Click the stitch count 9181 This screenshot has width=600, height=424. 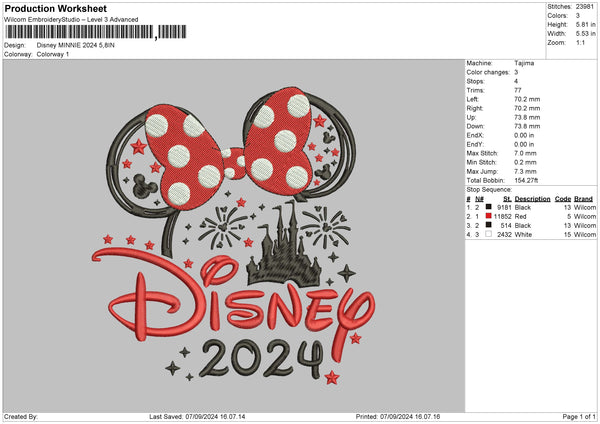pyautogui.click(x=504, y=207)
